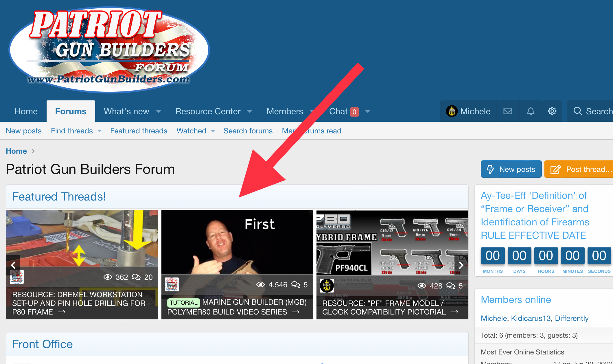Click the orange Post thread button
The height and width of the screenshot is (364, 613).
coord(579,169)
